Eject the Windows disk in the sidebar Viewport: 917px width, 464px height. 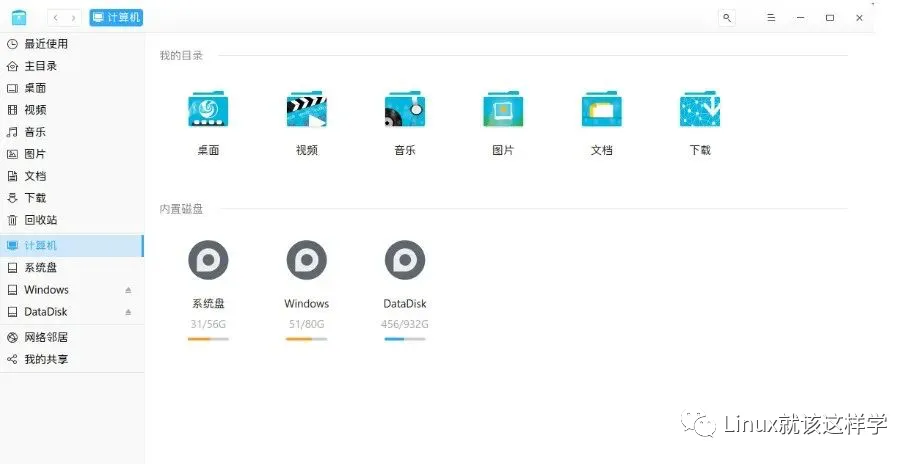[128, 290]
